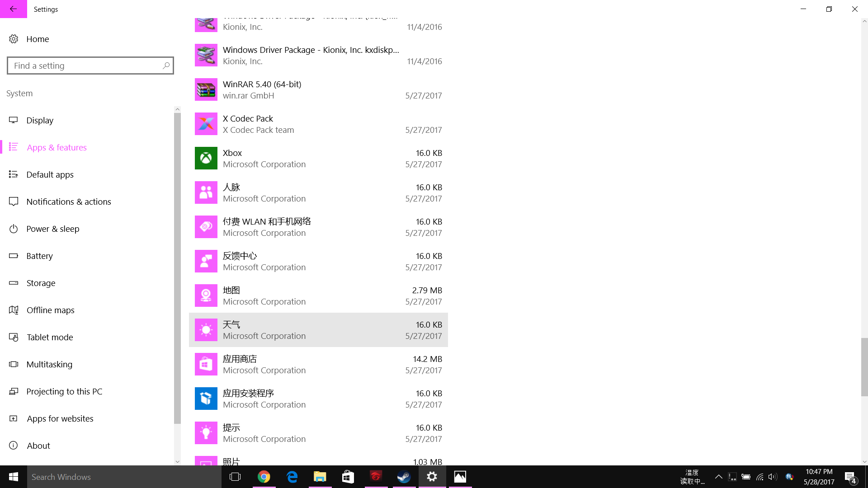Select Offline maps
The image size is (868, 488).
coord(87,310)
